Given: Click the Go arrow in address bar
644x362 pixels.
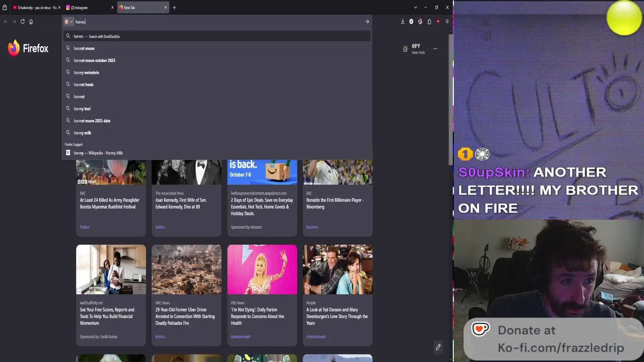Looking at the screenshot, I should pos(367,22).
